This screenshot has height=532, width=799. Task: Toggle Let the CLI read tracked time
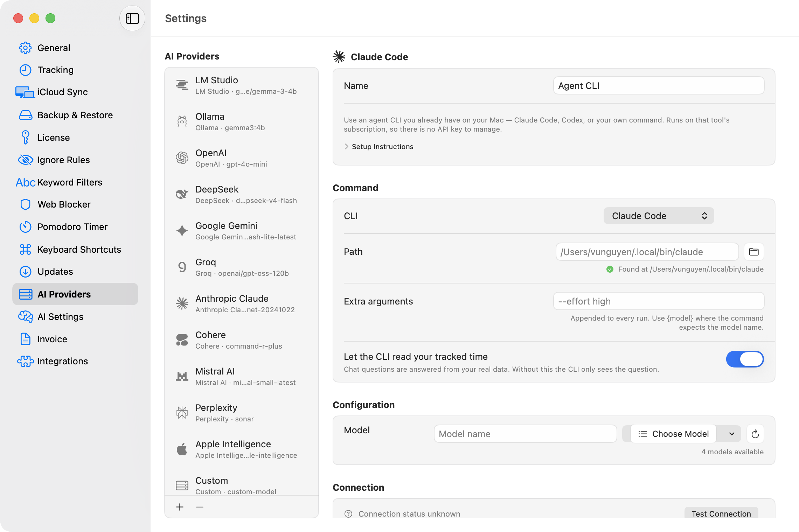click(x=745, y=359)
